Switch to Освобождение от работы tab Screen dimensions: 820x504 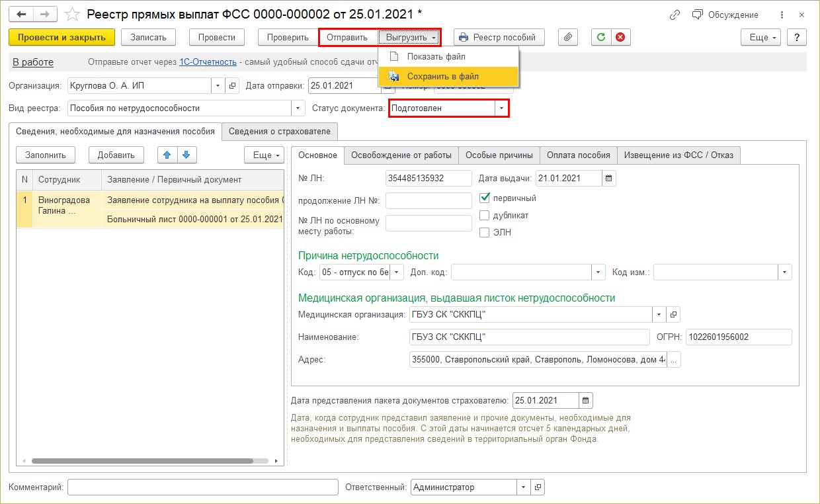(x=401, y=155)
